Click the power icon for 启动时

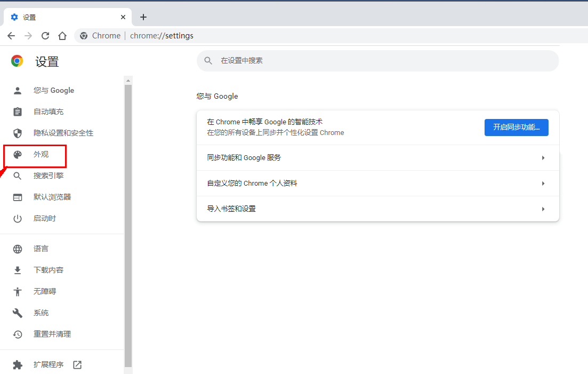[18, 219]
